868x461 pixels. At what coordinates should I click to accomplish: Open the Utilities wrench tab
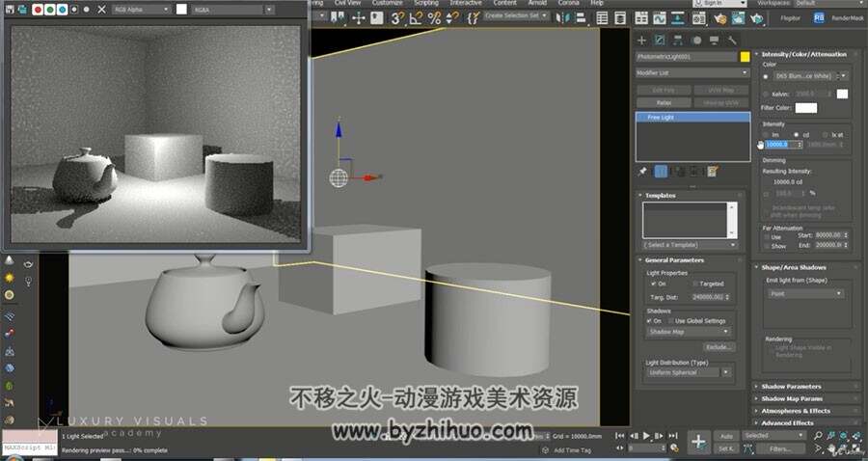[x=732, y=41]
